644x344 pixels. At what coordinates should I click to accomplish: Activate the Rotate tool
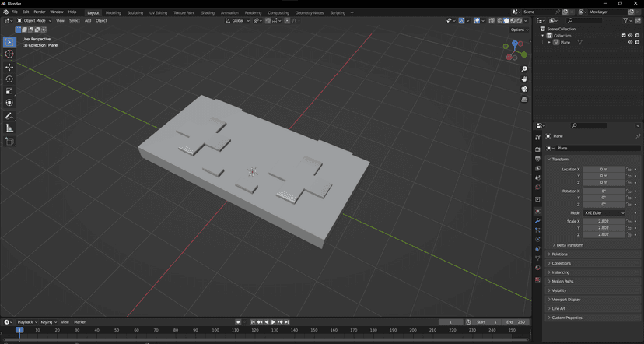coord(9,79)
